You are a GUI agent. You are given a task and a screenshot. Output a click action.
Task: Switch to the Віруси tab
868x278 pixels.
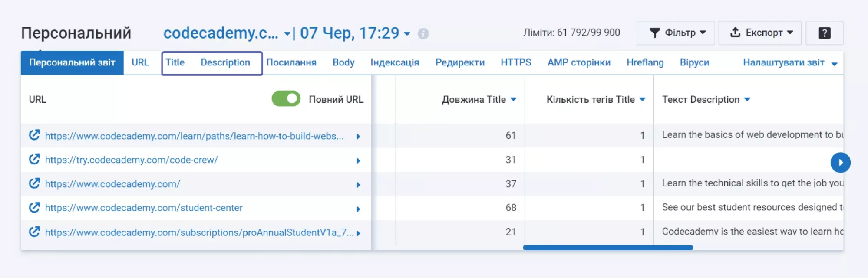tap(694, 62)
